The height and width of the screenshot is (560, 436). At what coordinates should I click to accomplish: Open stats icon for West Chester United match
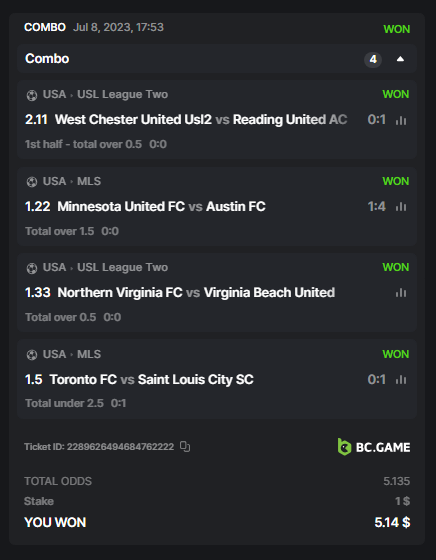401,120
